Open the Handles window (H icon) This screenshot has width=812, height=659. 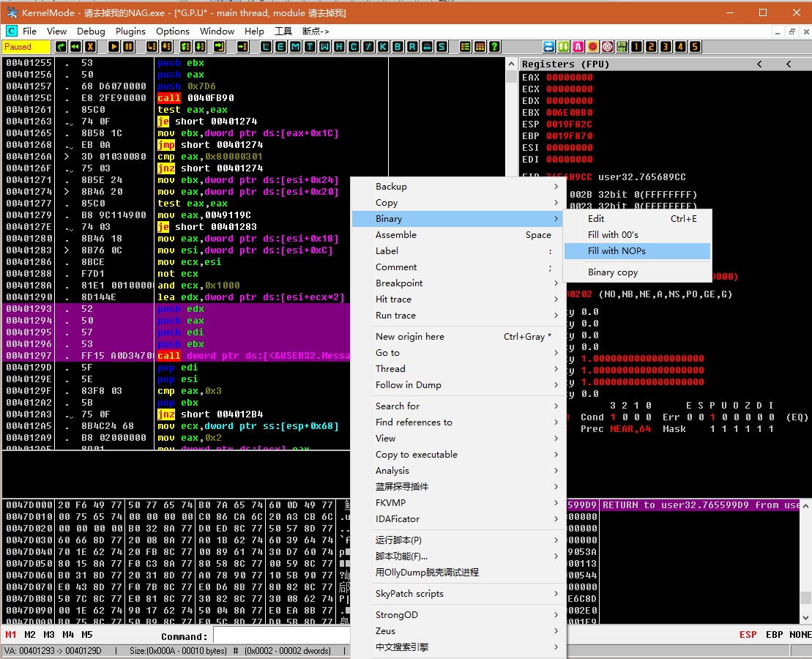(339, 47)
